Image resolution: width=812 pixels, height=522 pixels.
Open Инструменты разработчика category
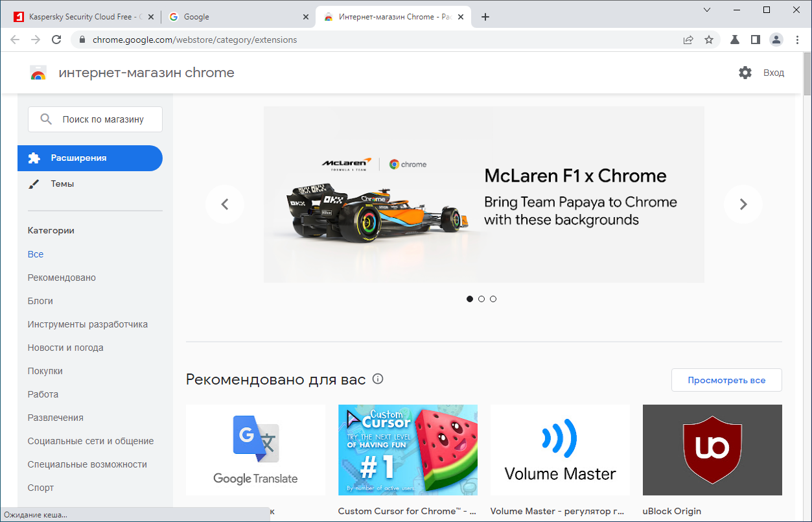pyautogui.click(x=87, y=324)
